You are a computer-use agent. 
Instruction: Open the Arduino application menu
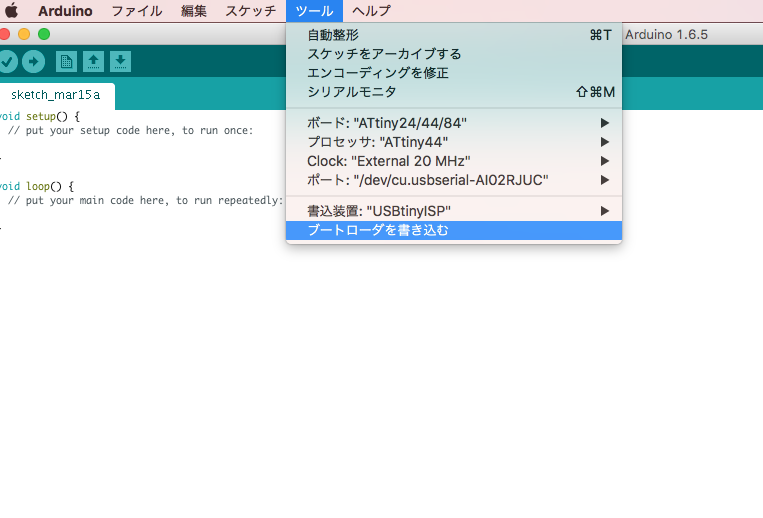pos(65,11)
